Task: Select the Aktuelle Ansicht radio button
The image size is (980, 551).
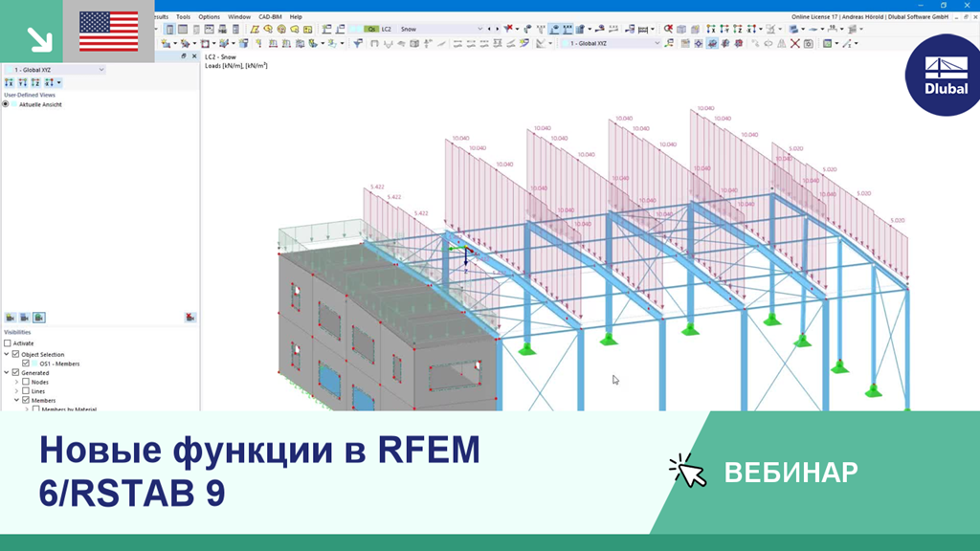Action: pos(6,104)
